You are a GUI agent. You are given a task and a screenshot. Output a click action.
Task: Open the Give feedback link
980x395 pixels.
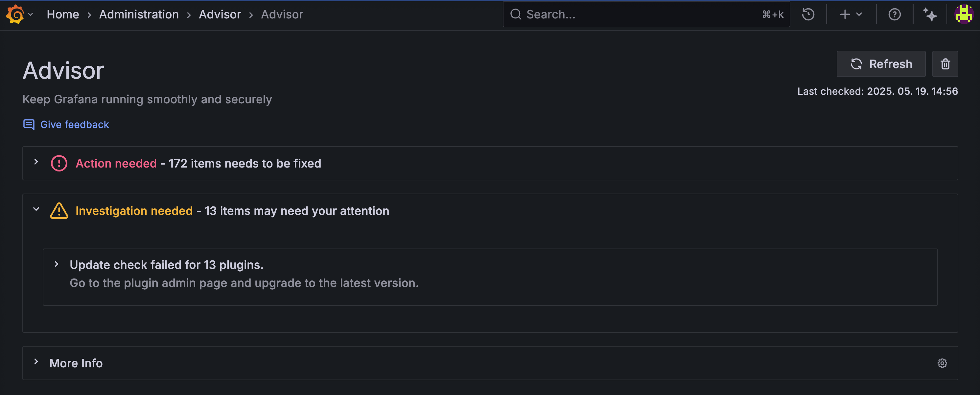point(75,124)
